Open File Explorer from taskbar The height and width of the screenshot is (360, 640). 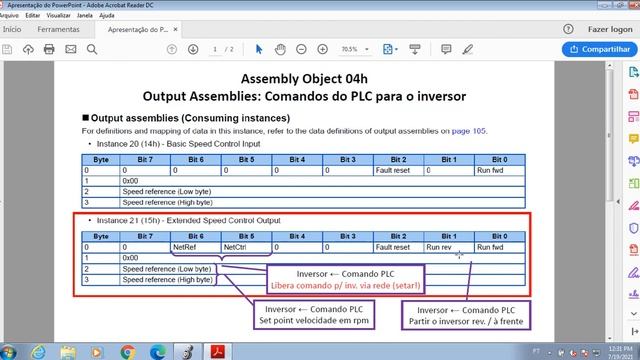click(68, 352)
